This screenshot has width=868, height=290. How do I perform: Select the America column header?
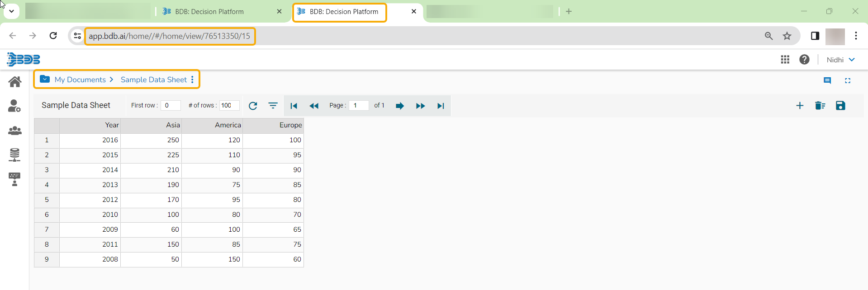(x=212, y=125)
